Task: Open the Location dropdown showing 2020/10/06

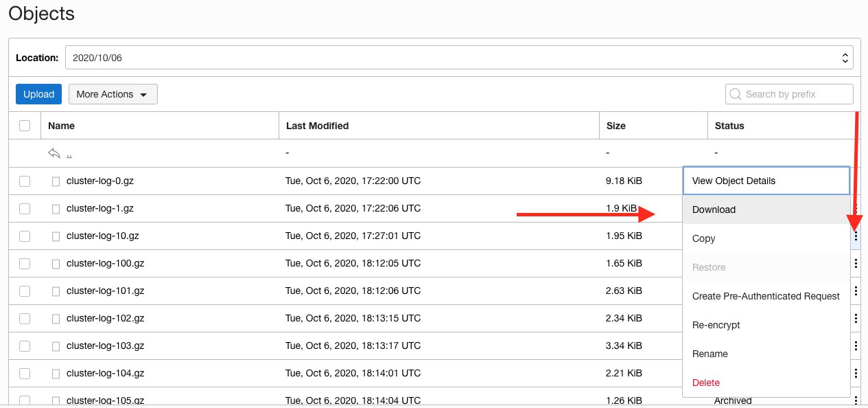Action: 459,58
